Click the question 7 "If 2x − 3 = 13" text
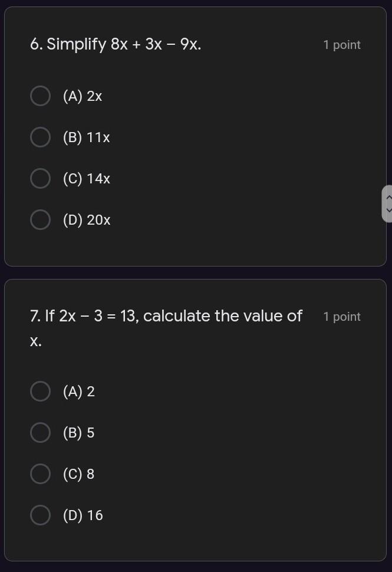The width and height of the screenshot is (392, 572). pos(166,316)
